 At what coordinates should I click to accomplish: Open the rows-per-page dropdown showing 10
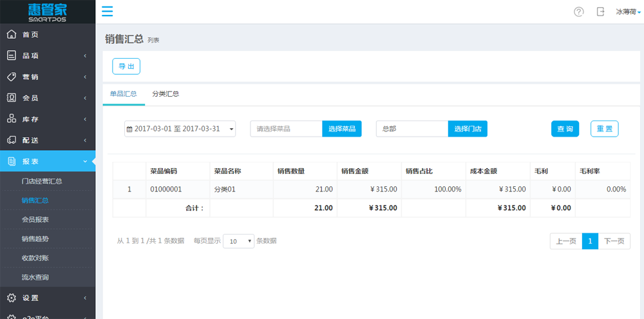(238, 241)
